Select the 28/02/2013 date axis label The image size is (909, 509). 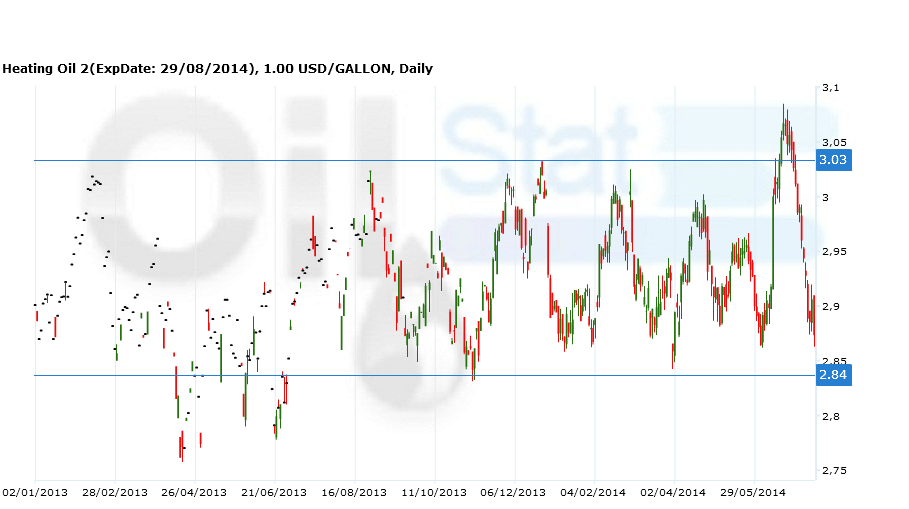(115, 492)
